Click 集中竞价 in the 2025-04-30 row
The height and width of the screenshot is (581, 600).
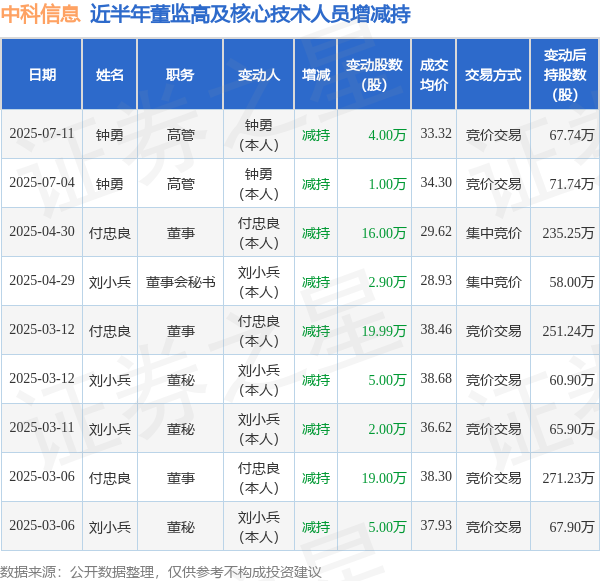point(493,233)
